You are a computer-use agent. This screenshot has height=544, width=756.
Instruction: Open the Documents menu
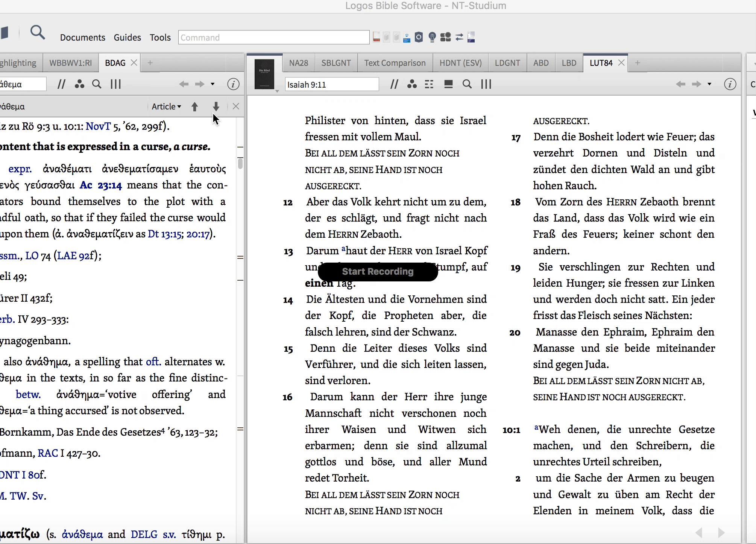pyautogui.click(x=83, y=38)
